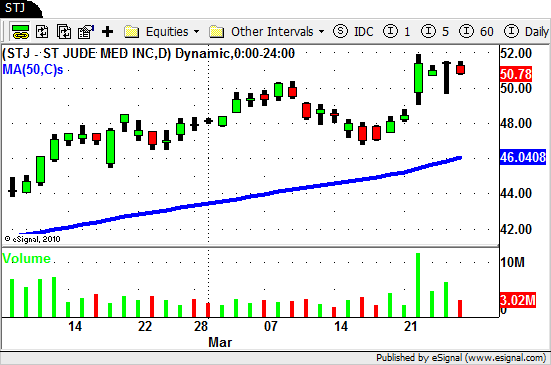Viewport: 551px width, 365px height.
Task: Click the 52.00 price axis label
Action: [x=516, y=53]
